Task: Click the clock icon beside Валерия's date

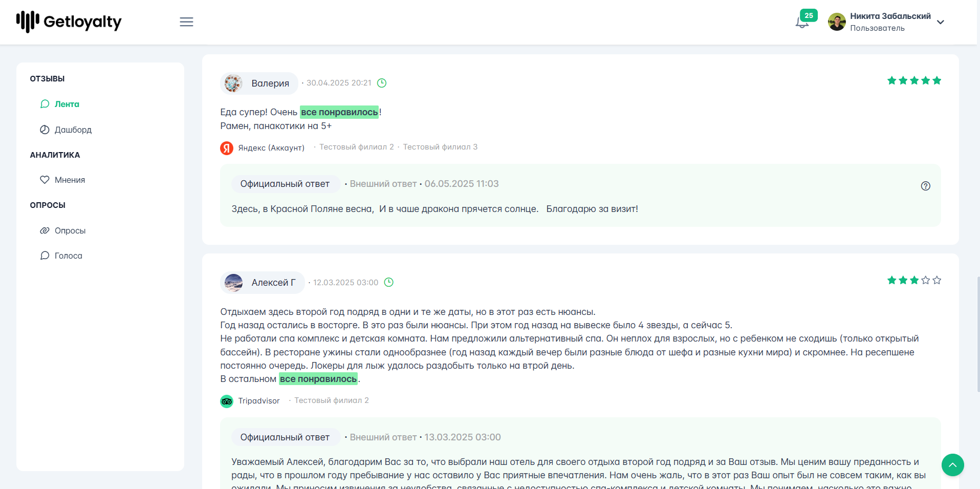Action: pos(382,83)
